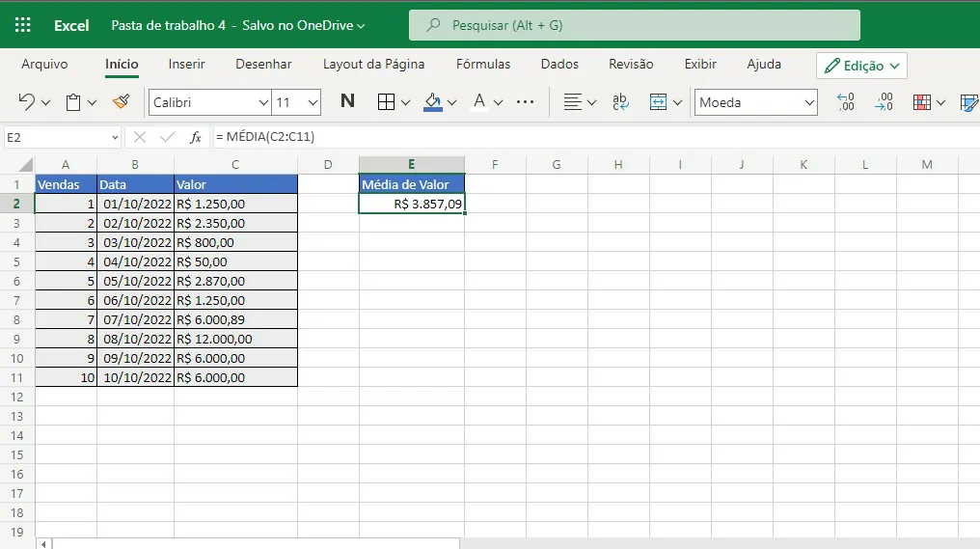Select the Início ribbon tab

point(122,64)
